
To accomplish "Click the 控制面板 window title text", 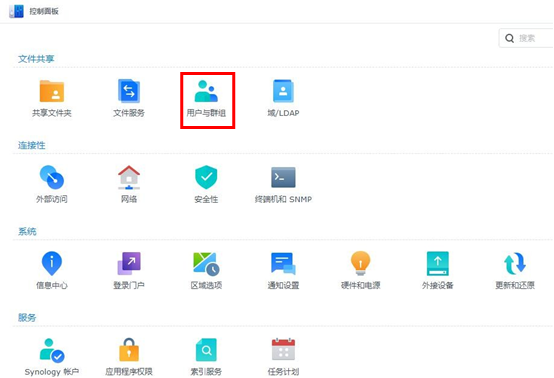I will [x=44, y=11].
